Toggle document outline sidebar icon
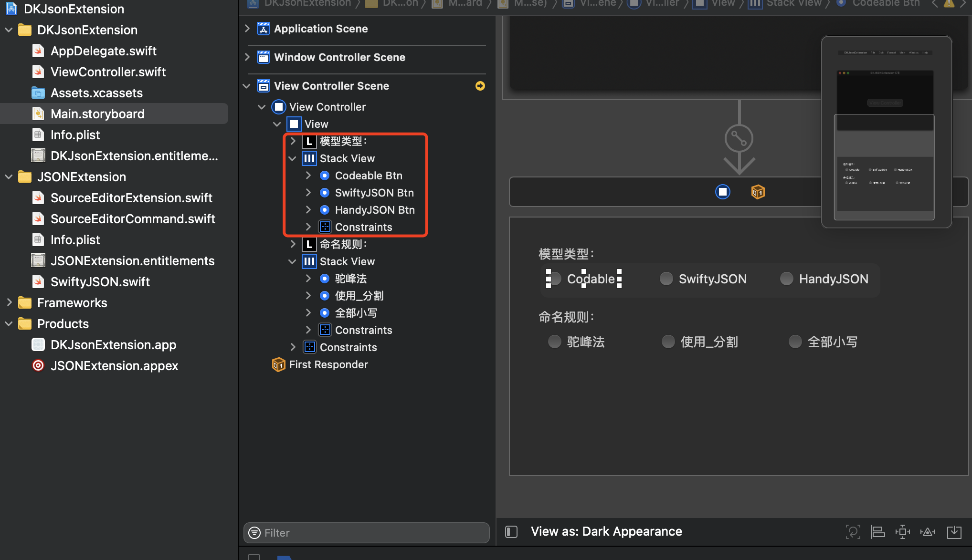This screenshot has height=560, width=972. pyautogui.click(x=511, y=531)
